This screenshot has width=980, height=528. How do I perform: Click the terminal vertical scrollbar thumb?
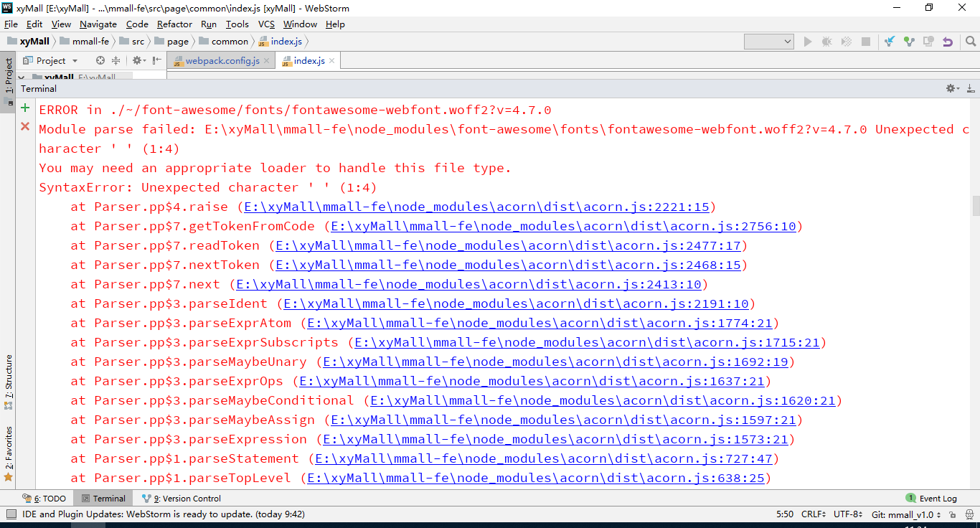click(976, 206)
